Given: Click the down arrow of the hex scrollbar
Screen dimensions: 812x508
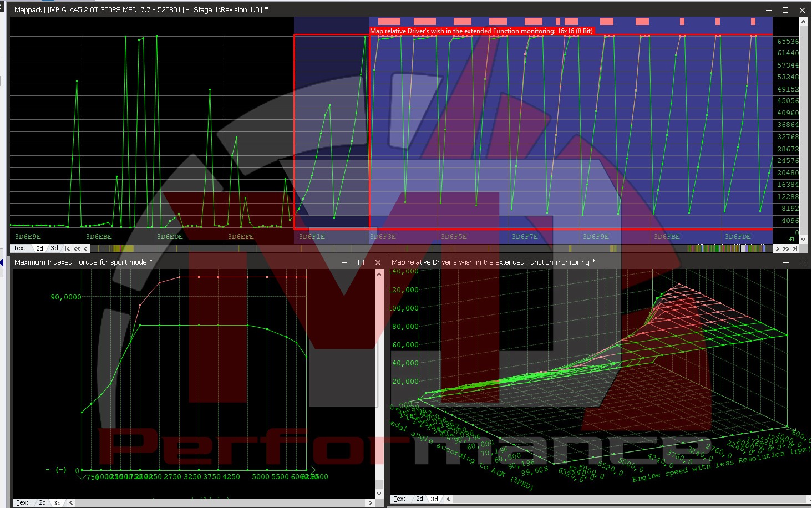Looking at the screenshot, I should point(803,239).
